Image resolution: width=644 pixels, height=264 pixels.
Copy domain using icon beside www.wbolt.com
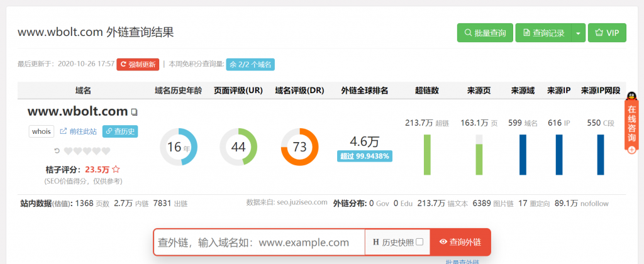coord(133,112)
